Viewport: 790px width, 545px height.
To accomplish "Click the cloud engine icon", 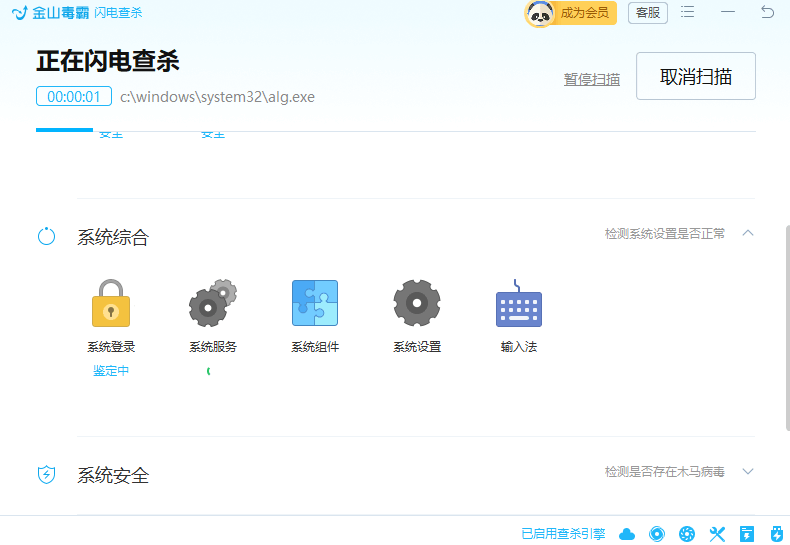I will (x=627, y=534).
